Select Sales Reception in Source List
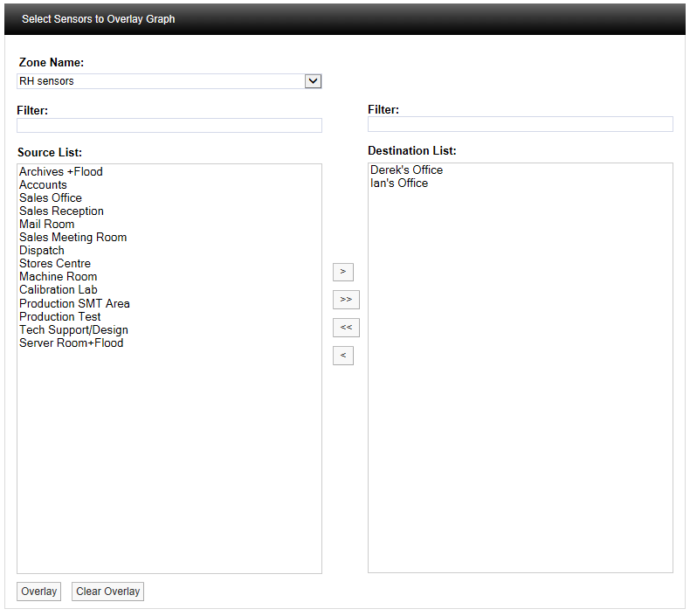 61,211
